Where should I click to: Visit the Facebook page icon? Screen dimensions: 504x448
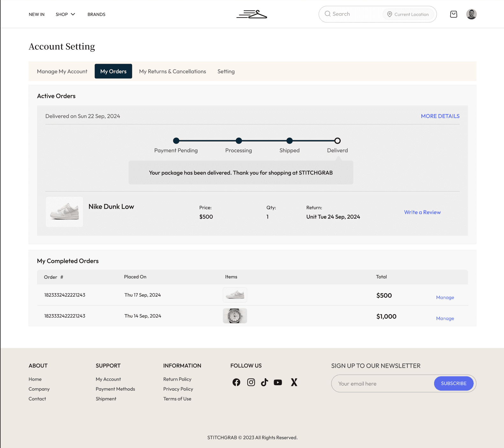point(236,382)
